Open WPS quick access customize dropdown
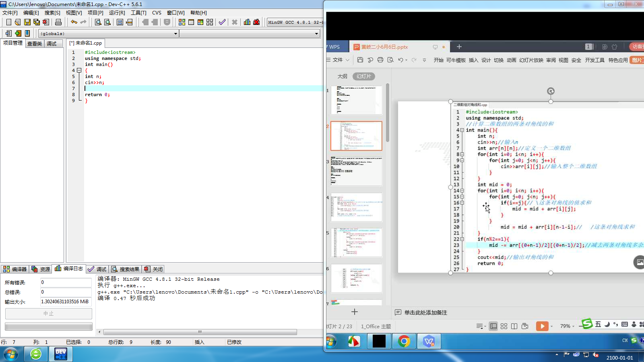The height and width of the screenshot is (362, 644). click(424, 60)
